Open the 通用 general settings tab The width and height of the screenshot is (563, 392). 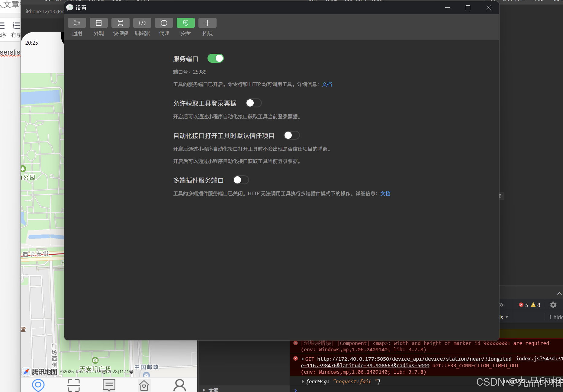click(77, 27)
